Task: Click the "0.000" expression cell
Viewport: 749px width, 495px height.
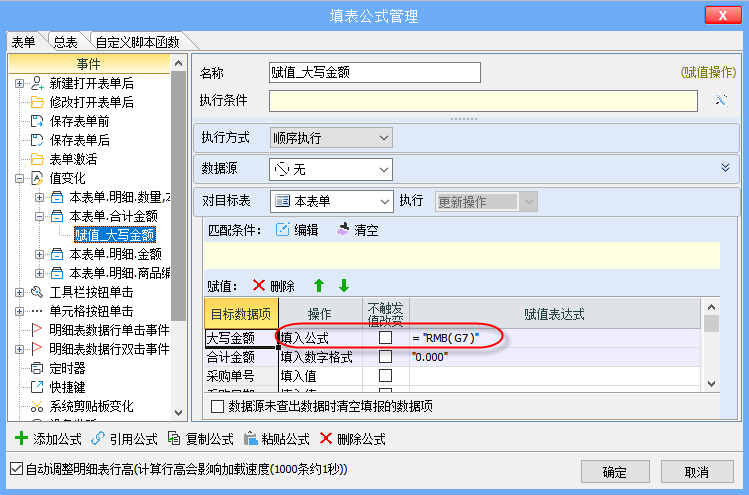Action: [x=555, y=357]
